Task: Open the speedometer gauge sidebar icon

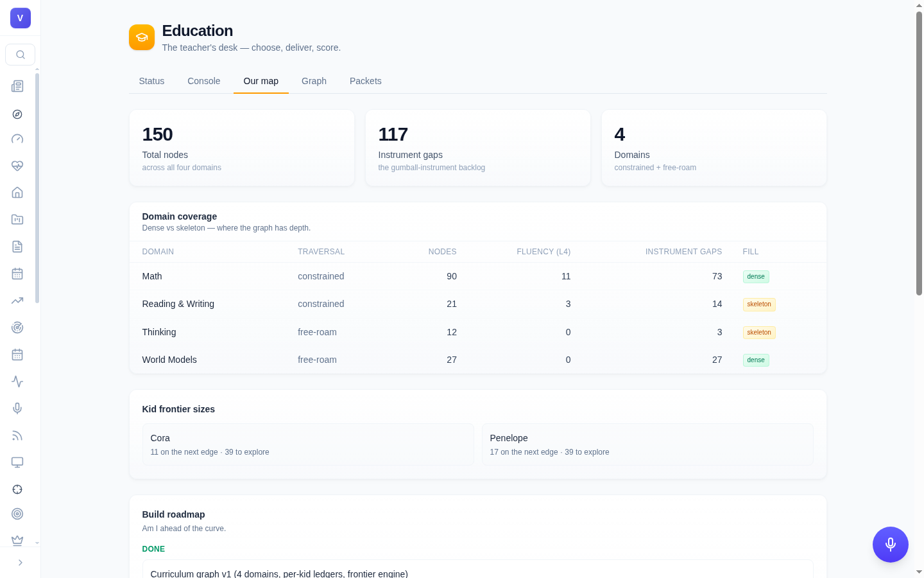Action: [x=17, y=139]
